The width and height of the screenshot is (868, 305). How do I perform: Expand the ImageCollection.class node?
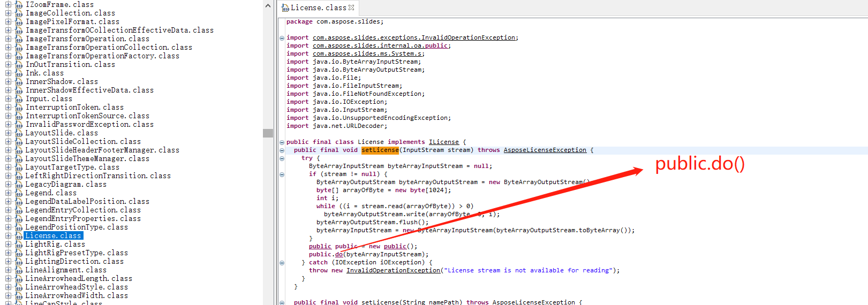(8, 13)
